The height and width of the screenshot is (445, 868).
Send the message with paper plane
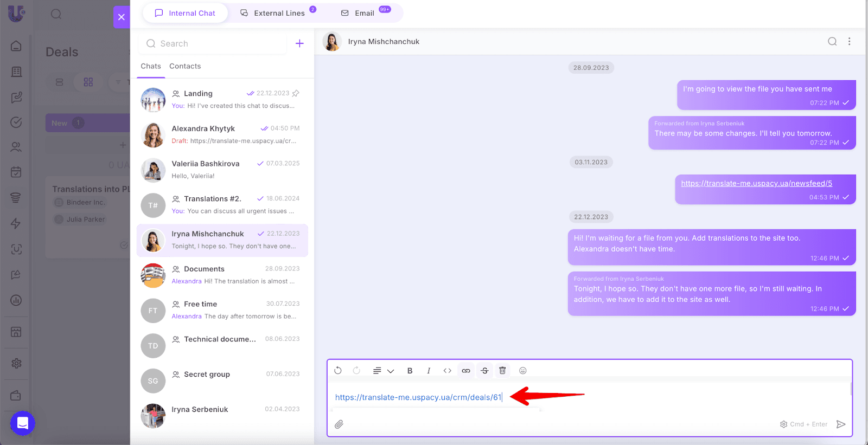(841, 424)
